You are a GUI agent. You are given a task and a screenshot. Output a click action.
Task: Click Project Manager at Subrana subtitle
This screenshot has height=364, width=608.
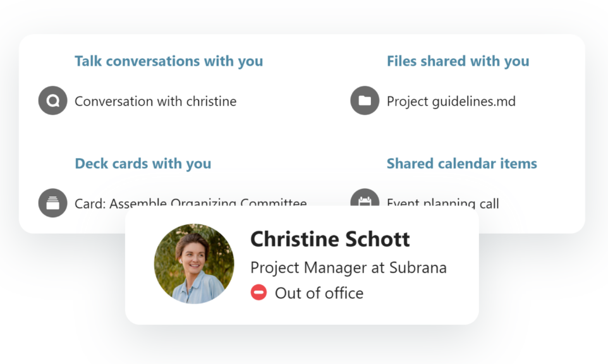pyautogui.click(x=350, y=267)
